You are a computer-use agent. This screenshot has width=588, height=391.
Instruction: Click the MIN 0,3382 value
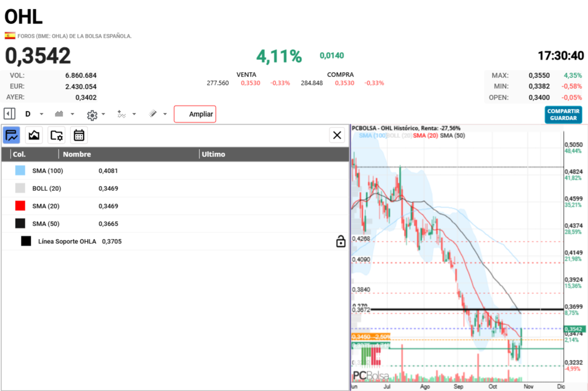[539, 86]
